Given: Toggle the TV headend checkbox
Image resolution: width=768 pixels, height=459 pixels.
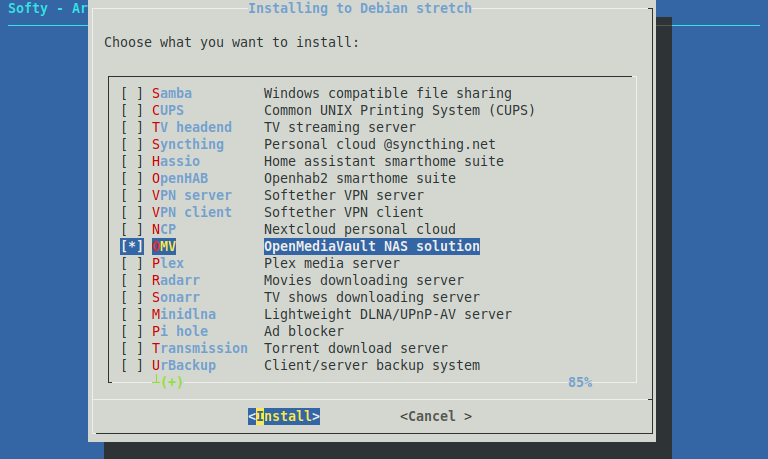Looking at the screenshot, I should 132,127.
